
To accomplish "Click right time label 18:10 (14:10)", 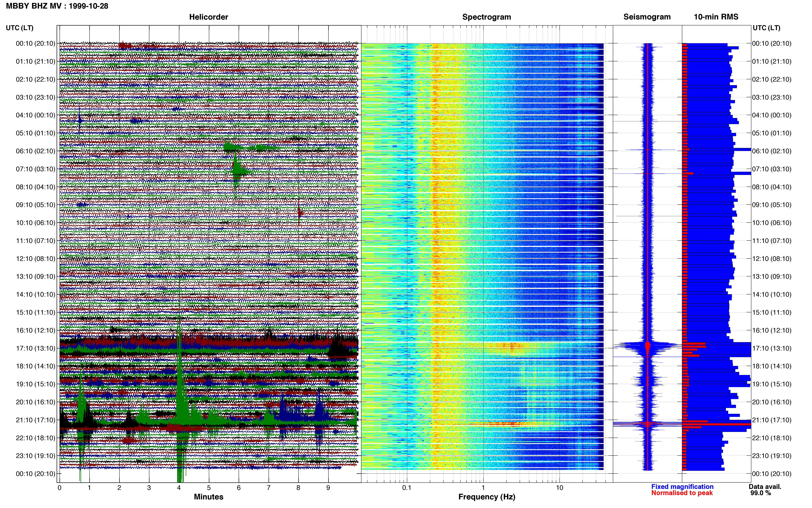I will pyautogui.click(x=772, y=366).
